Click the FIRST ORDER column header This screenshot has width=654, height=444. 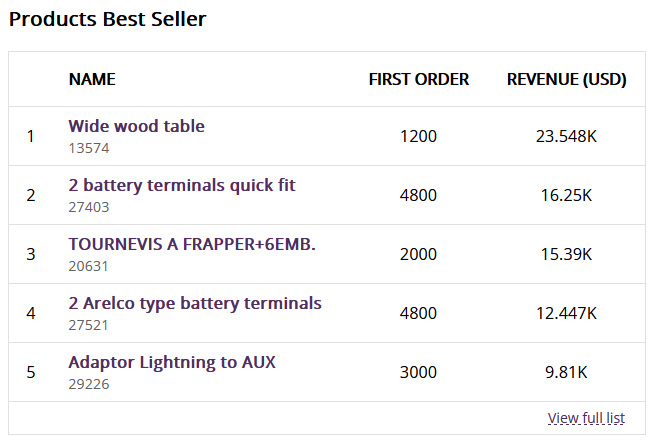(x=419, y=79)
